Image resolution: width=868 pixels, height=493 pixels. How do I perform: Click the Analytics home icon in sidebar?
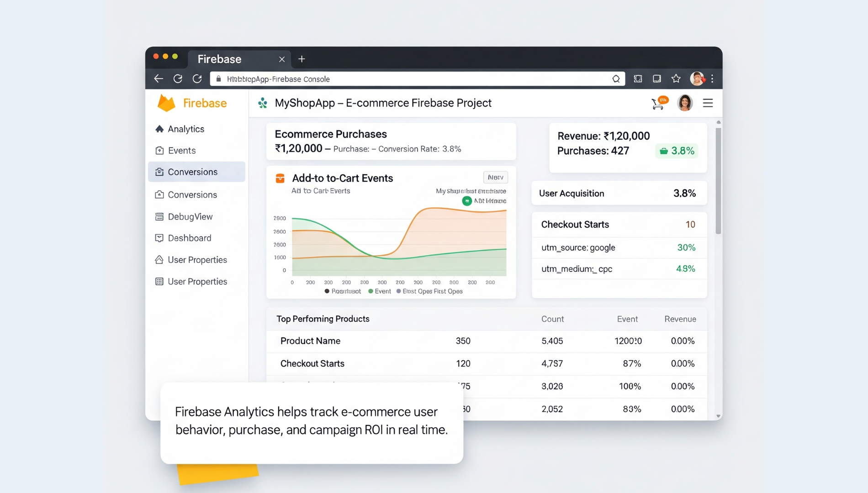pyautogui.click(x=159, y=129)
